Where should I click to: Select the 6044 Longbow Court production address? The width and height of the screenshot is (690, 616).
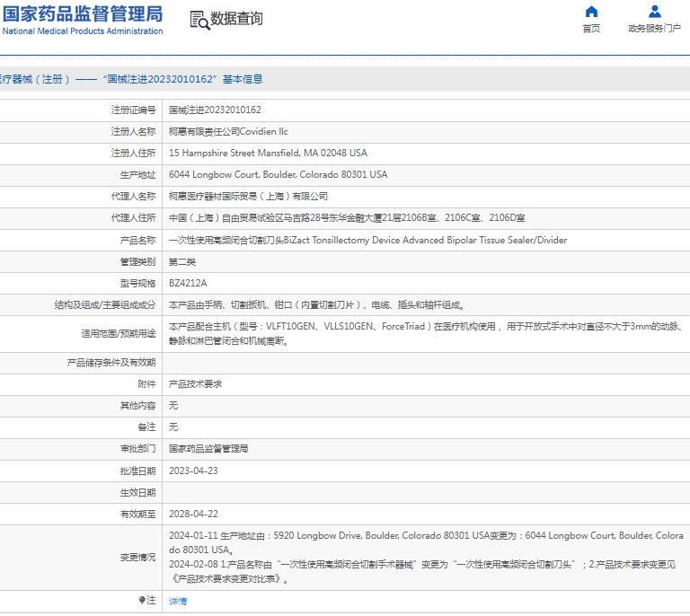point(279,174)
